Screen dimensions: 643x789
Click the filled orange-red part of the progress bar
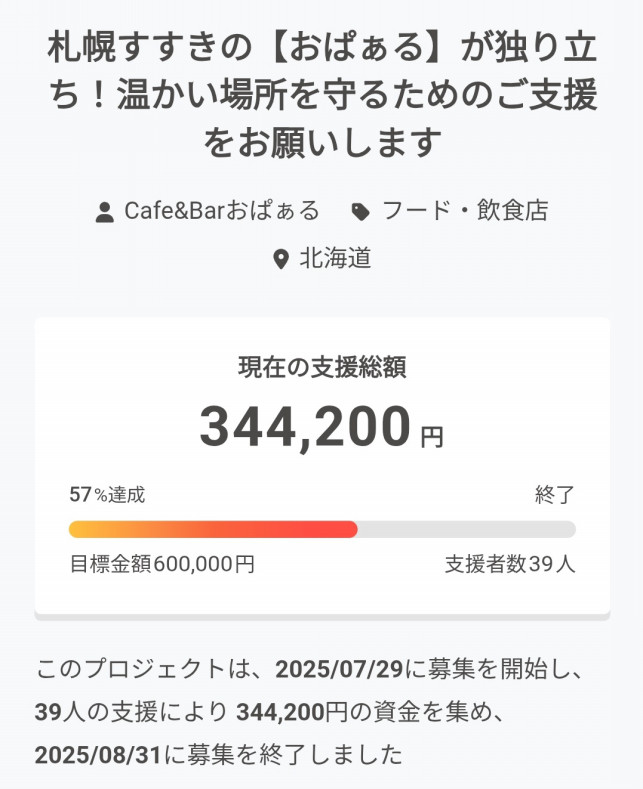tap(212, 529)
